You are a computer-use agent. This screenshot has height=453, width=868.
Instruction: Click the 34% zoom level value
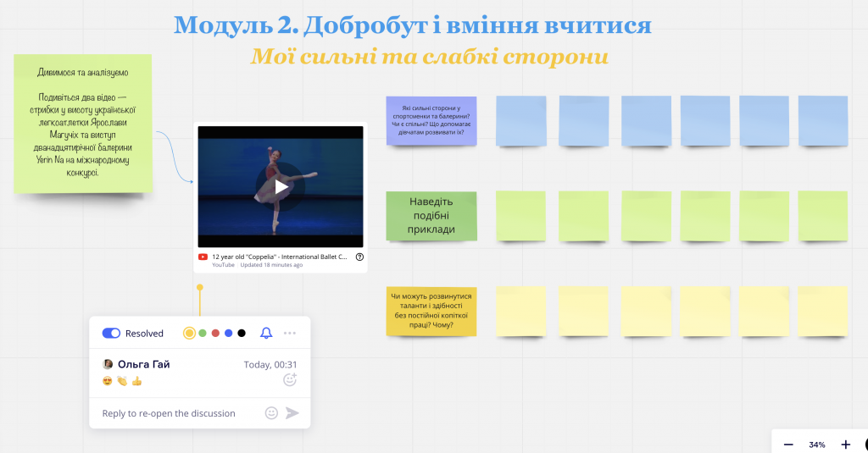coord(817,445)
